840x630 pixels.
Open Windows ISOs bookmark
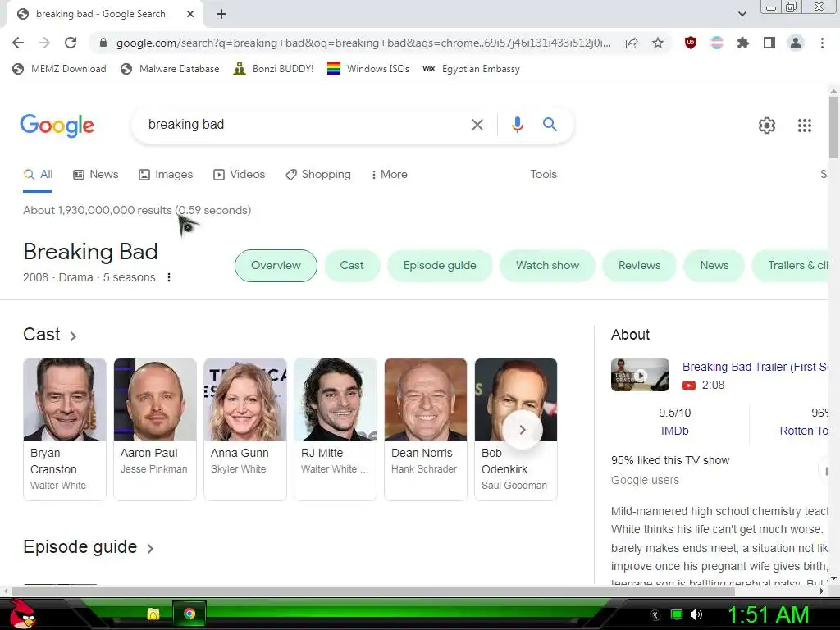pos(368,69)
